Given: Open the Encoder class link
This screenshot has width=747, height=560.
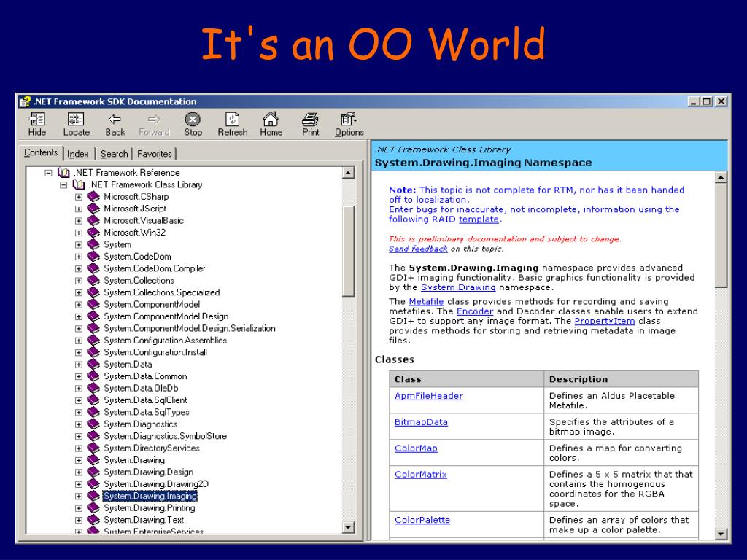Looking at the screenshot, I should coord(475,311).
